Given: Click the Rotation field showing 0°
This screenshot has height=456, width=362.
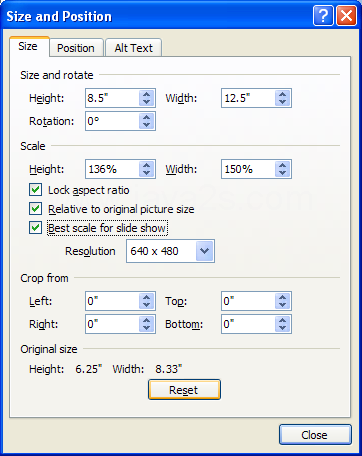Looking at the screenshot, I should tap(112, 121).
